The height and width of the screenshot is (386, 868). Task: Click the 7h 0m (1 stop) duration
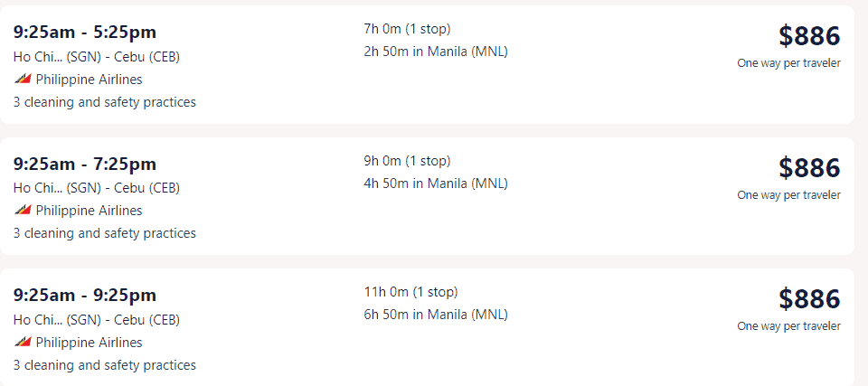click(407, 29)
